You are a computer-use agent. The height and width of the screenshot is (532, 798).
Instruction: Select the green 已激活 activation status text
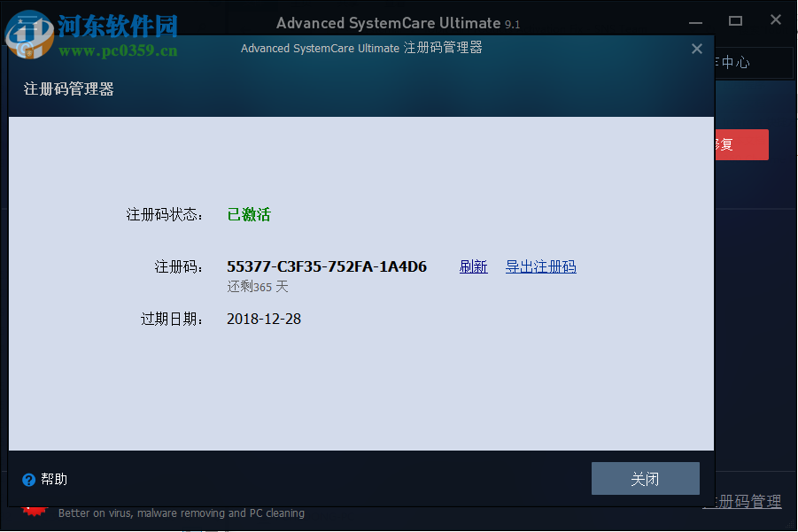point(248,214)
